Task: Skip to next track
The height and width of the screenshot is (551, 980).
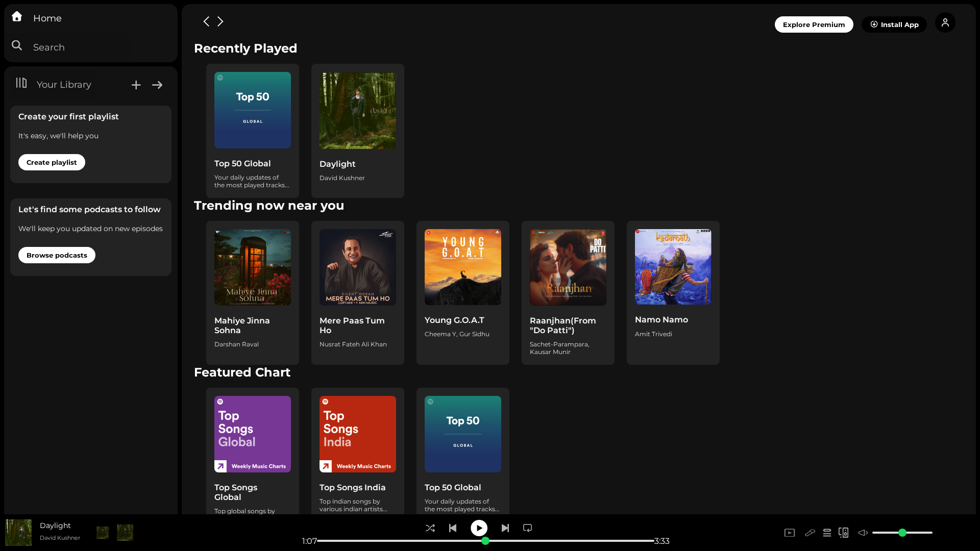Action: coord(505,528)
